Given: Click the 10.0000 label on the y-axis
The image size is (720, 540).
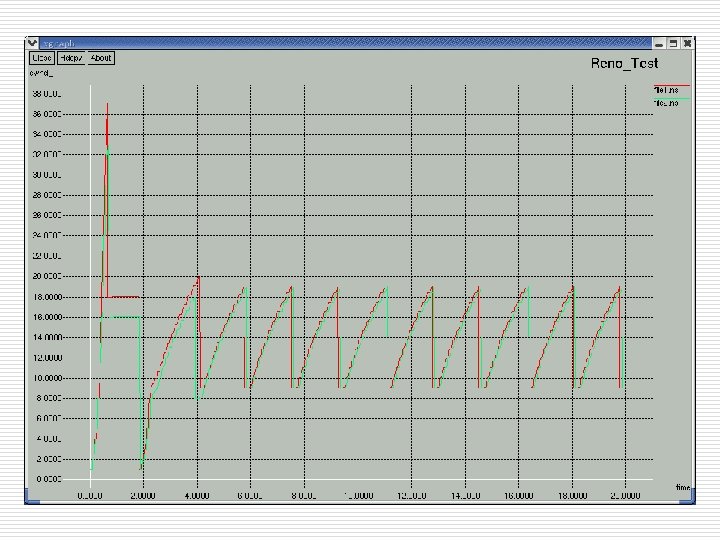Looking at the screenshot, I should click(47, 378).
